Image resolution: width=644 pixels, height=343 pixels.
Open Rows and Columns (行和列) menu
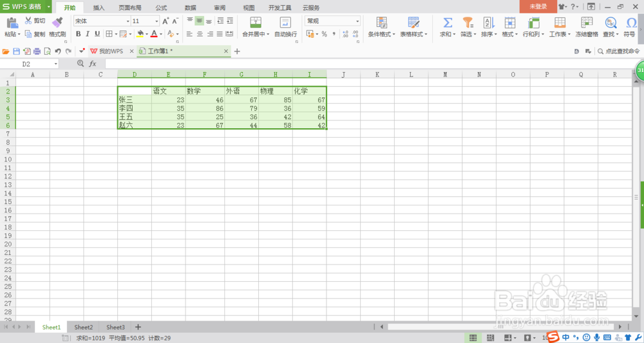point(533,27)
